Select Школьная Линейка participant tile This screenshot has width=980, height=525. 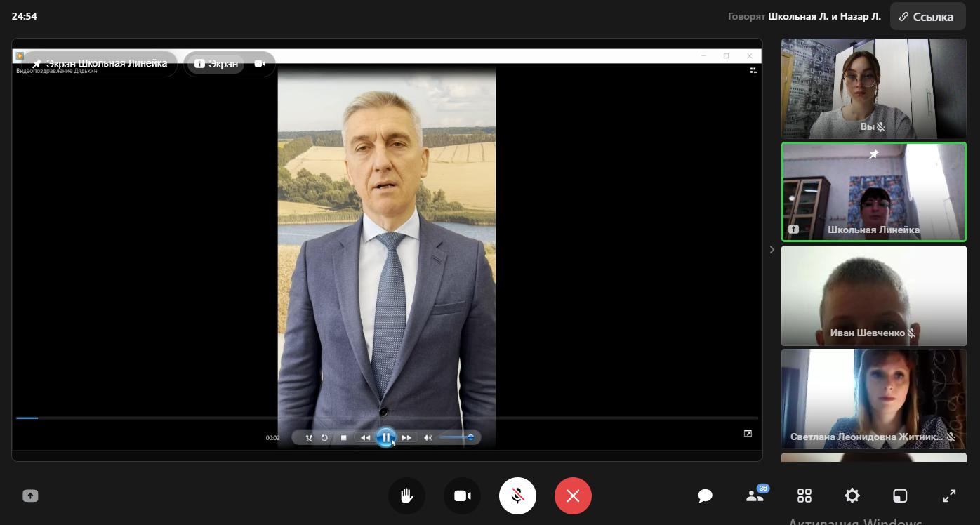coord(874,192)
